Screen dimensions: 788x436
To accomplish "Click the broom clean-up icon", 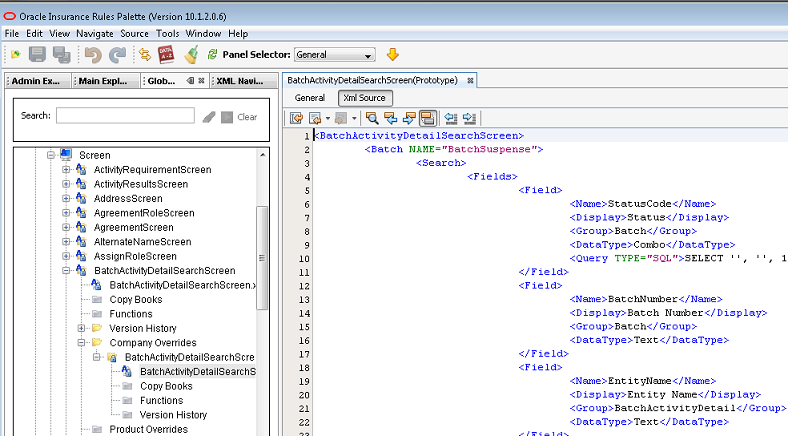I will pos(190,55).
